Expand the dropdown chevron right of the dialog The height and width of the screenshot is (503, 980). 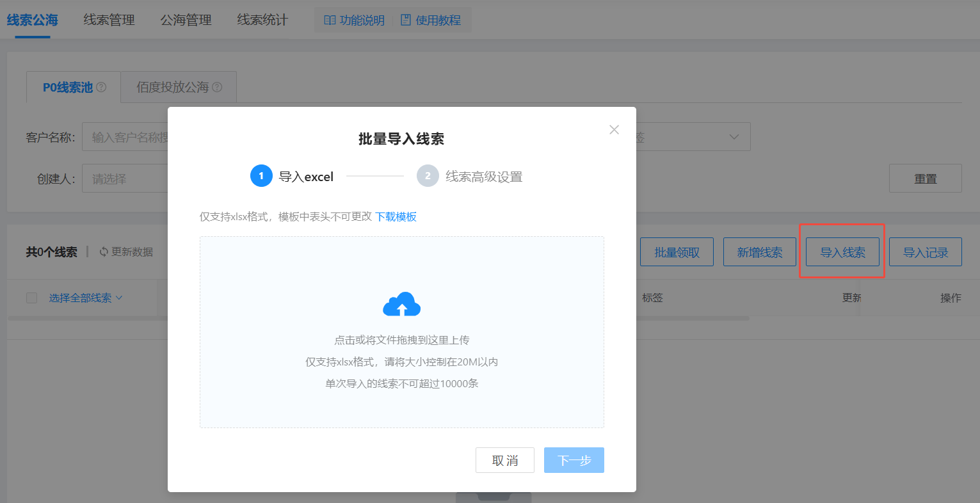(x=734, y=137)
